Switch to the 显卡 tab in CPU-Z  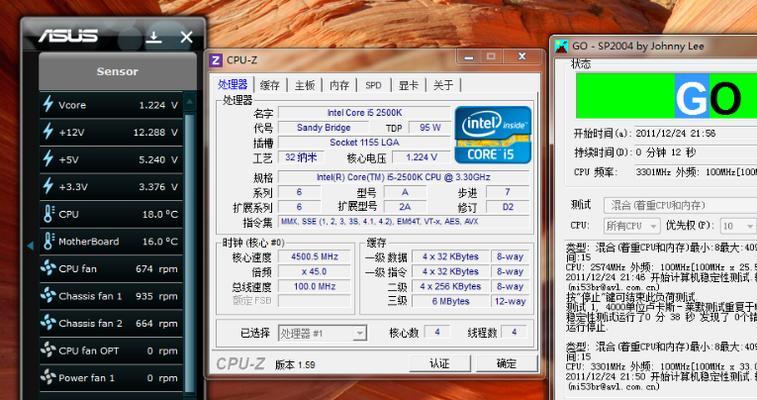[408, 85]
